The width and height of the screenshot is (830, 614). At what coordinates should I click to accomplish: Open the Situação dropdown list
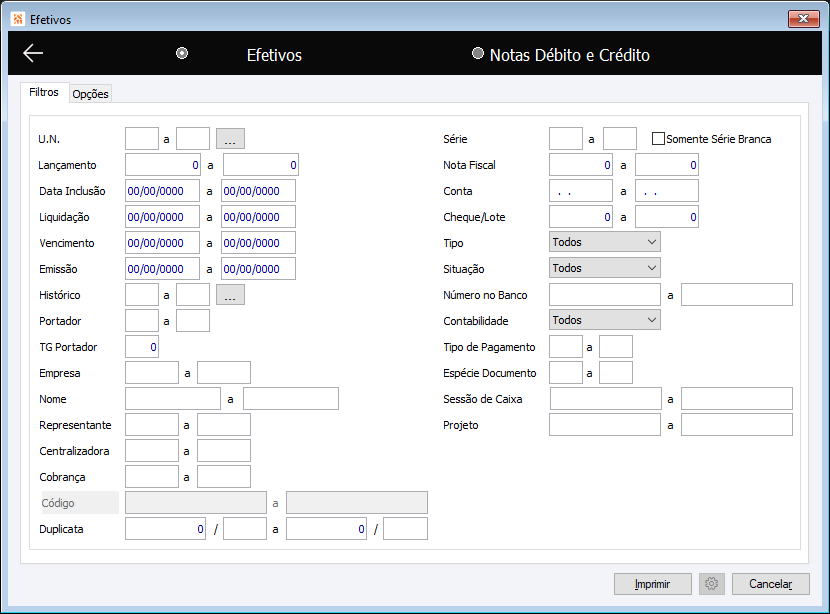tap(605, 268)
